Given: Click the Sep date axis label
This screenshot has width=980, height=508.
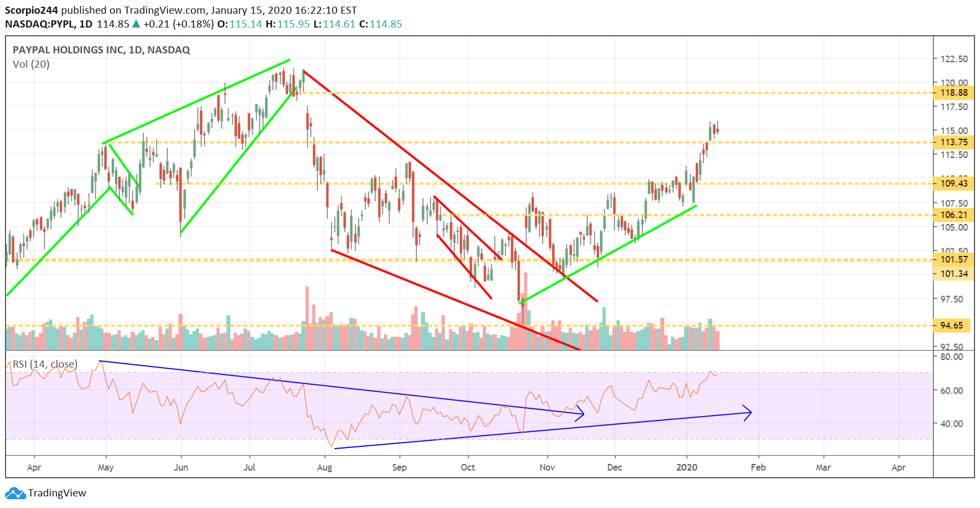Looking at the screenshot, I should click(x=399, y=467).
